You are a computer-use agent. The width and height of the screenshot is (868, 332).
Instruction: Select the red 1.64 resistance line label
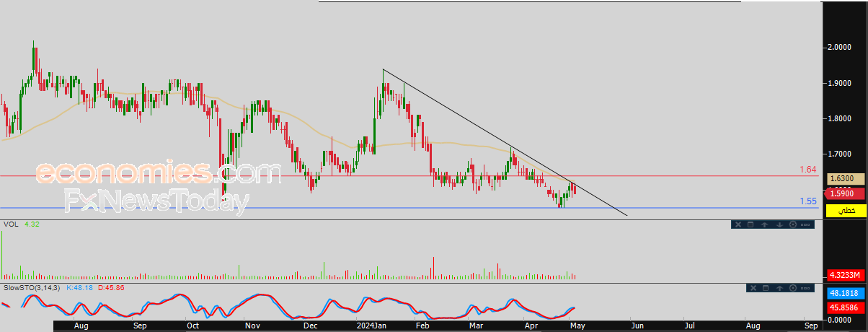click(x=807, y=170)
